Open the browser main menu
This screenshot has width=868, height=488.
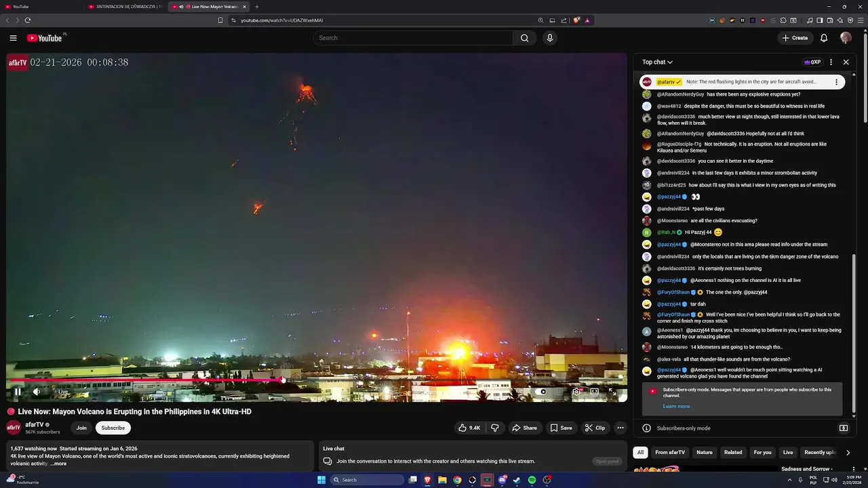pyautogui.click(x=861, y=20)
